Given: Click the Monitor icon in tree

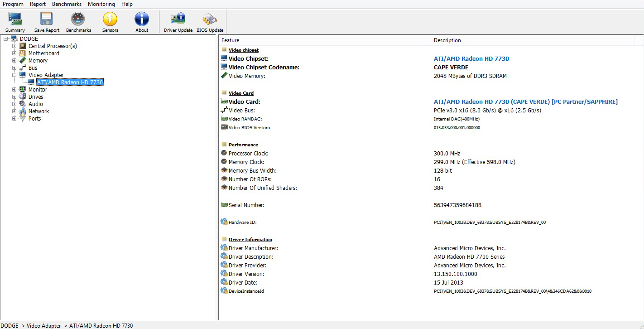Looking at the screenshot, I should [23, 89].
